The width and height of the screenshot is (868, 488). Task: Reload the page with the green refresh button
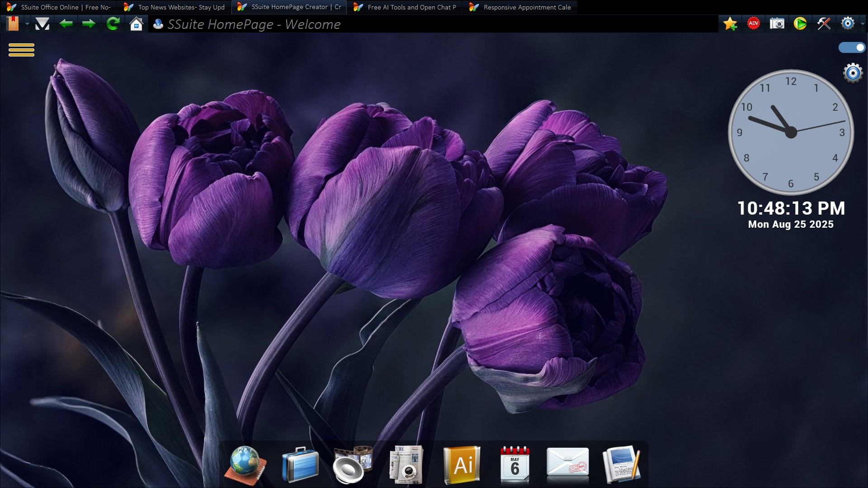tap(113, 23)
